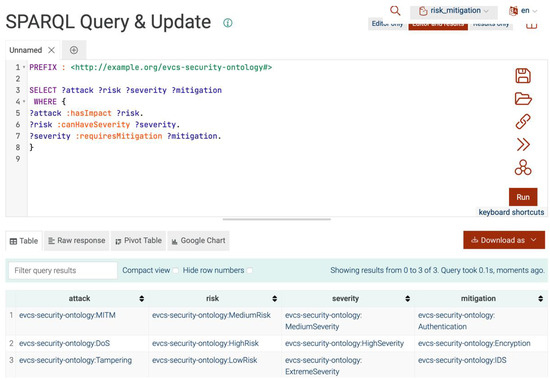This screenshot has height=380, width=550.
Task: Click the inference circles icon
Action: click(523, 168)
